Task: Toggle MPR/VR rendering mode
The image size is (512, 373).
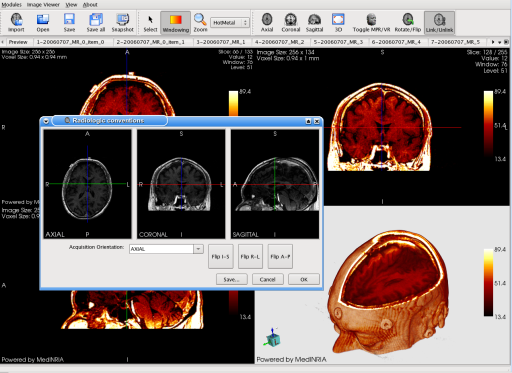Action: [371, 22]
